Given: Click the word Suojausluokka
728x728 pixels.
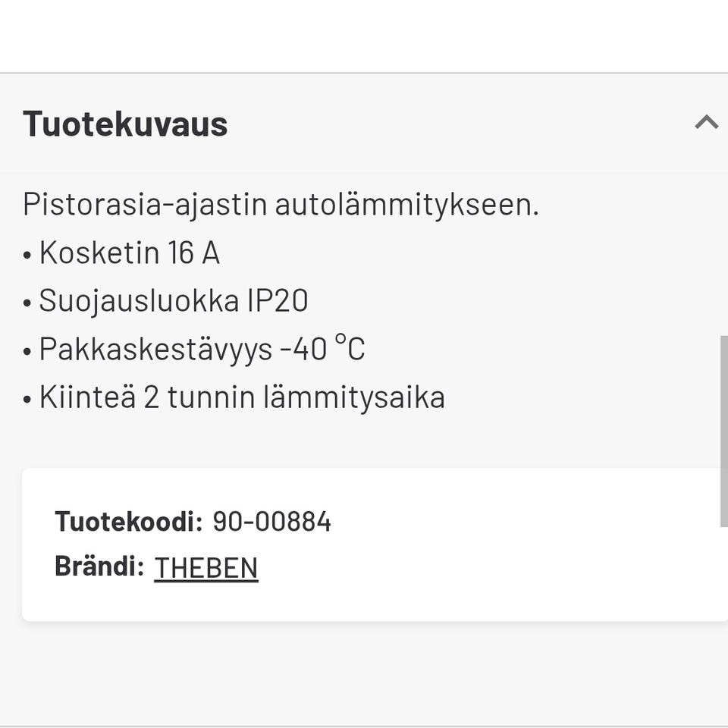Looking at the screenshot, I should pyautogui.click(x=139, y=301).
